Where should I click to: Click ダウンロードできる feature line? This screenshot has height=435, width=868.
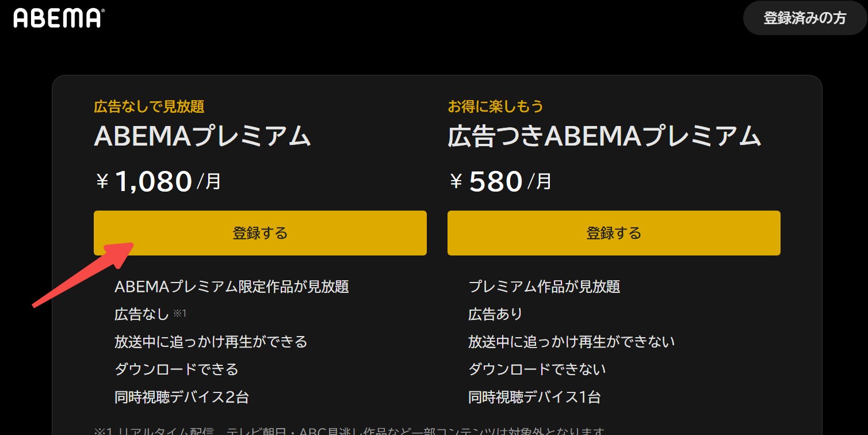coord(176,369)
